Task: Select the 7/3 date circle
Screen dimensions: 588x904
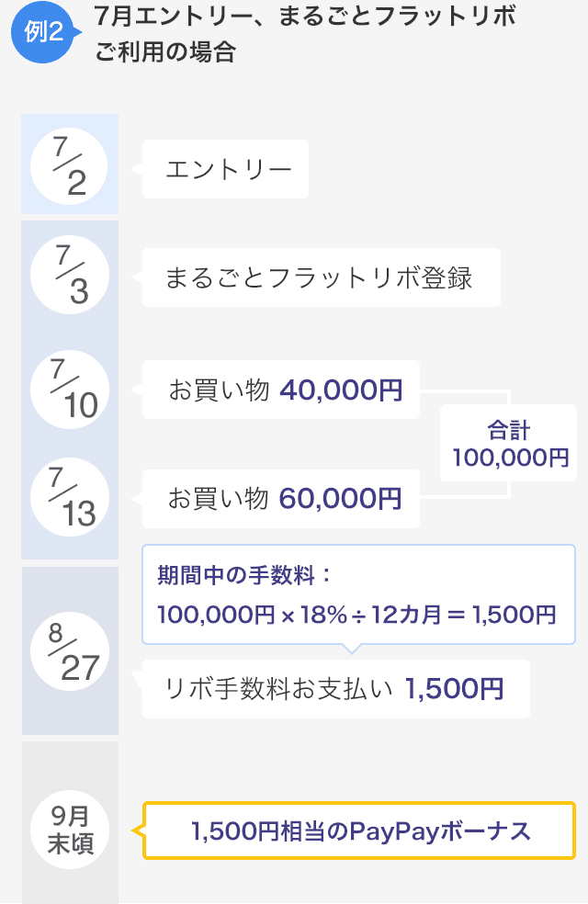Action: [69, 275]
